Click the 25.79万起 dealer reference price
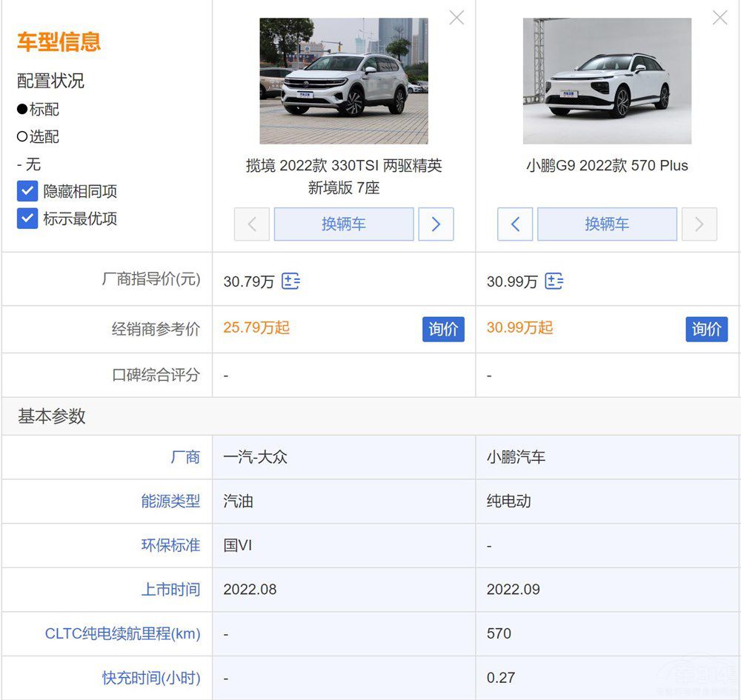Image resolution: width=741 pixels, height=700 pixels. pos(256,328)
